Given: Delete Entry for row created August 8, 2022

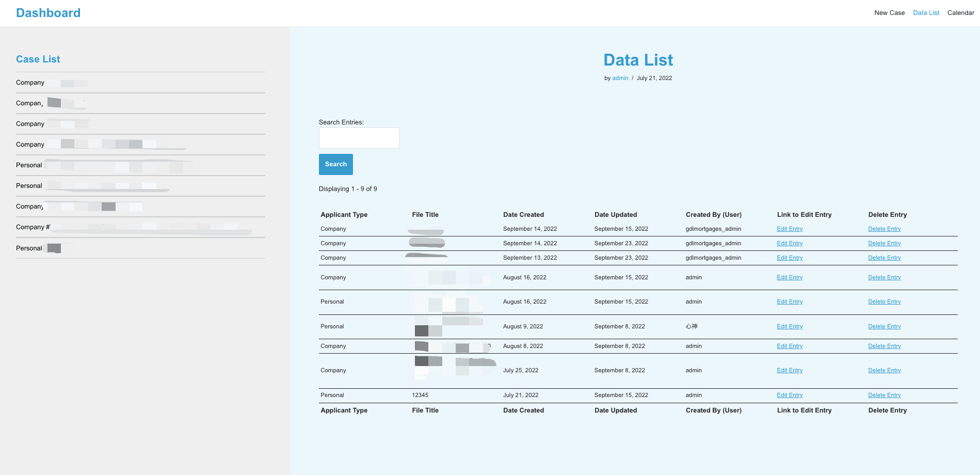Looking at the screenshot, I should click(x=884, y=346).
